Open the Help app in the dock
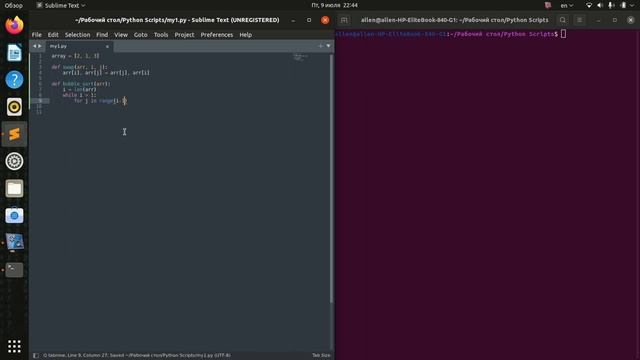Screen dimensions: 640x360 coord(14,80)
